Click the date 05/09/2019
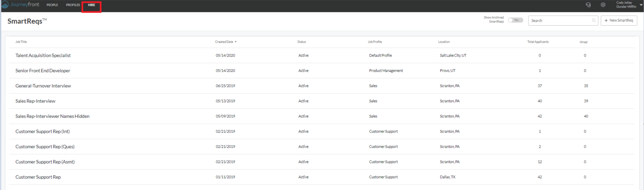The width and height of the screenshot is (644, 190). 225,116
